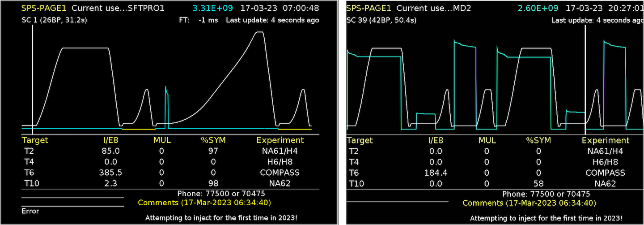The width and height of the screenshot is (644, 225).
Task: Click the SPS-PAGE1 title in the left panel
Action: [x=43, y=9]
